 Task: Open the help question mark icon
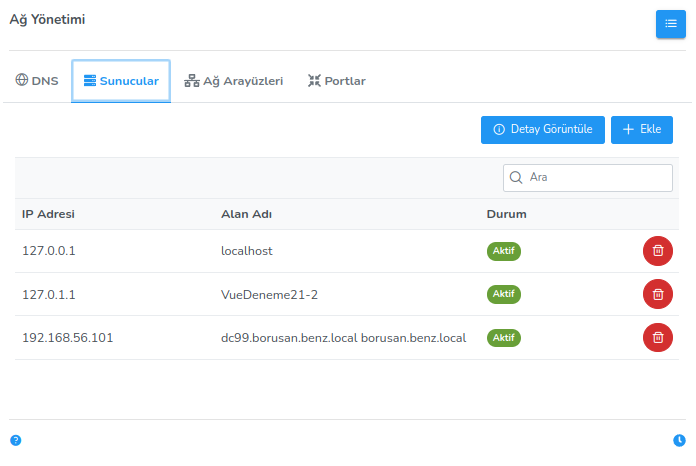pos(16,440)
